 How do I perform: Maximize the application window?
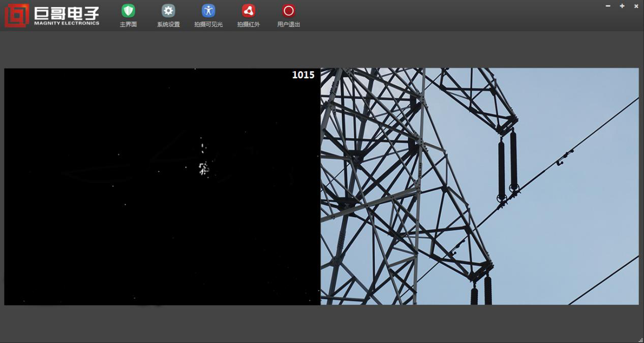[622, 6]
